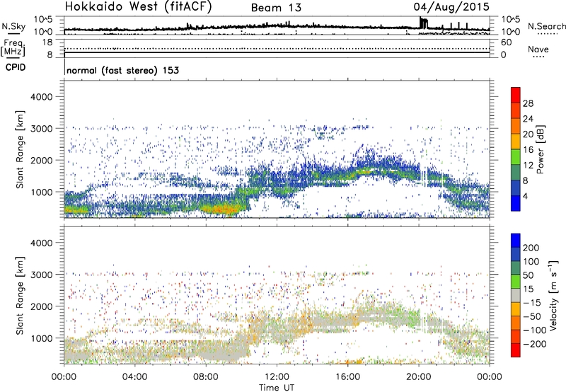
Task: Click the gray segment of the velocity color bar
Action: coord(516,296)
